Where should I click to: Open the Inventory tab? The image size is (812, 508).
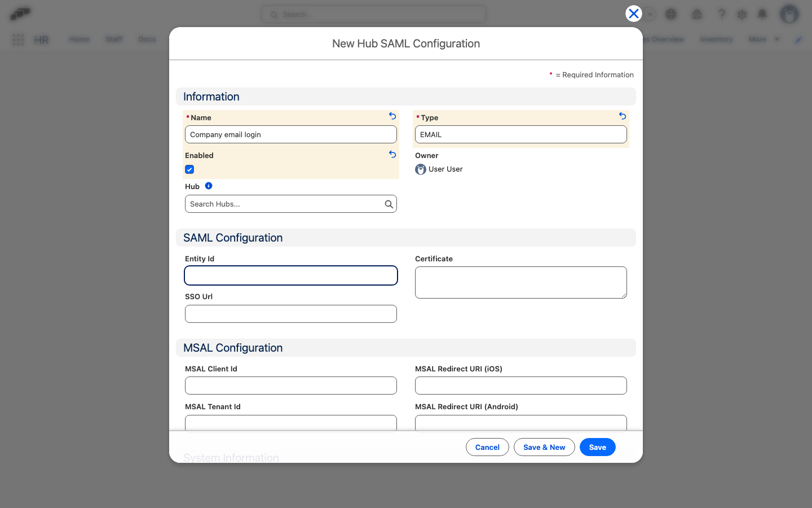[x=716, y=40]
